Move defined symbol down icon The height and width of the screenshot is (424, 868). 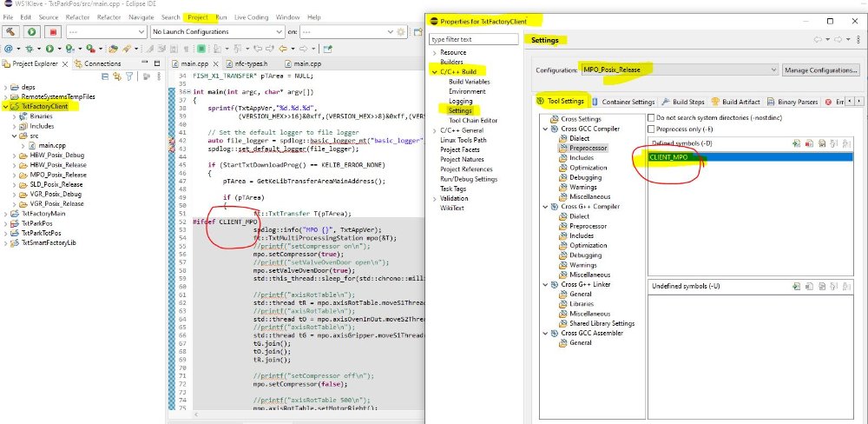pos(846,143)
